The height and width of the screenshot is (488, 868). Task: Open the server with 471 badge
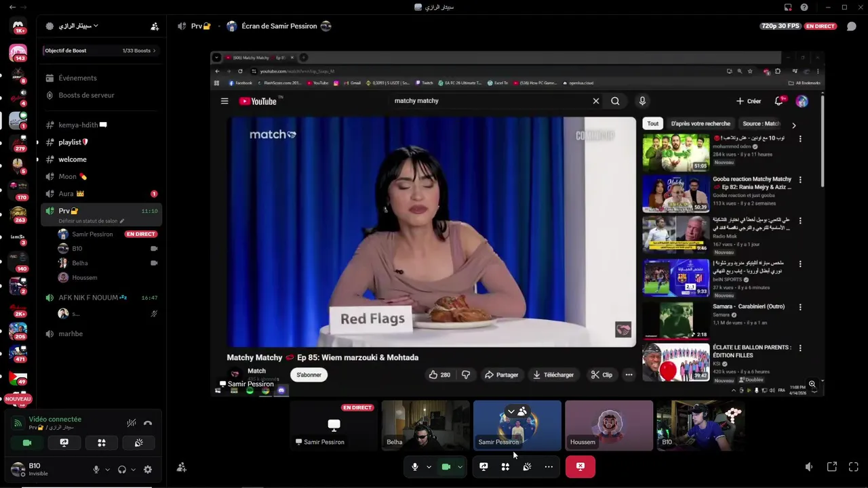click(x=18, y=353)
